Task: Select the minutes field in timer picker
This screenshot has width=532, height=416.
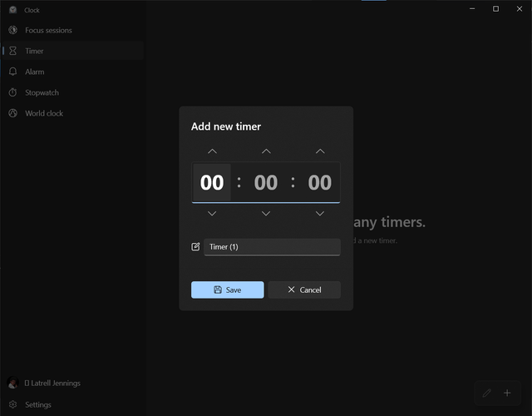Action: click(x=266, y=182)
